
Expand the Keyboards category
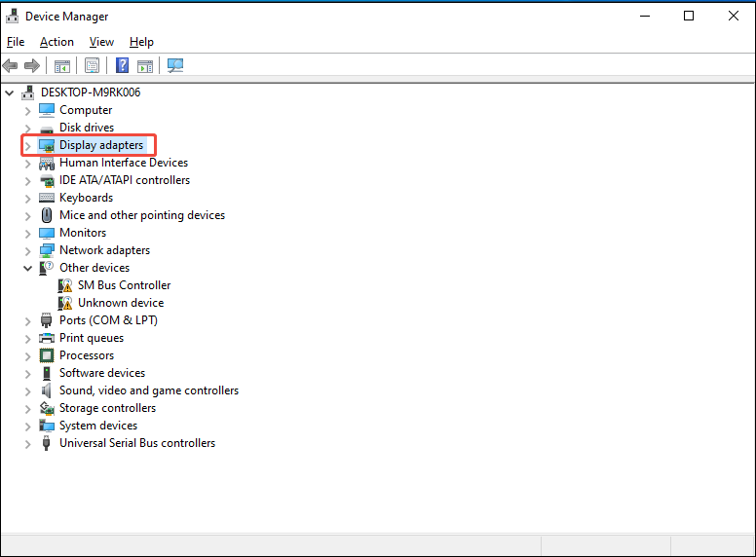tap(28, 199)
